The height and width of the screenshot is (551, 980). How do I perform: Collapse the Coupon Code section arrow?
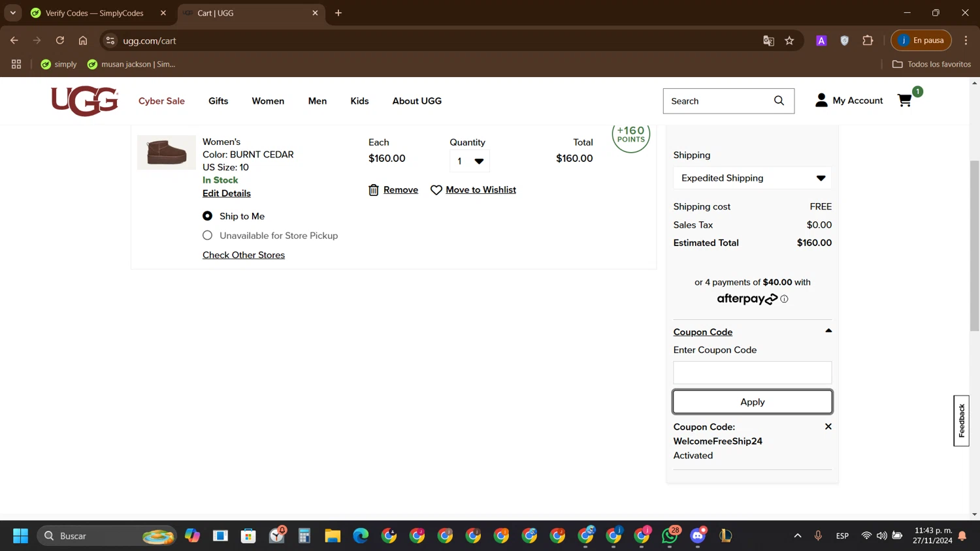tap(828, 331)
